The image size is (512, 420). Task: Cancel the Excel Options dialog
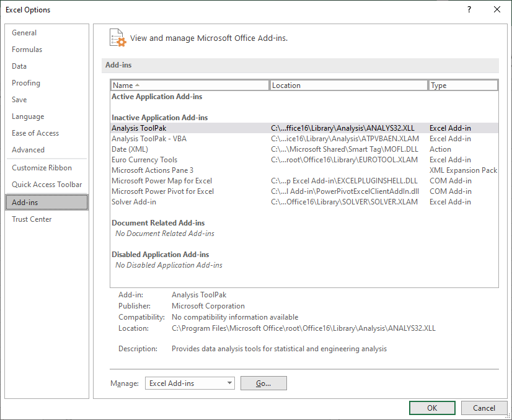[x=484, y=408]
